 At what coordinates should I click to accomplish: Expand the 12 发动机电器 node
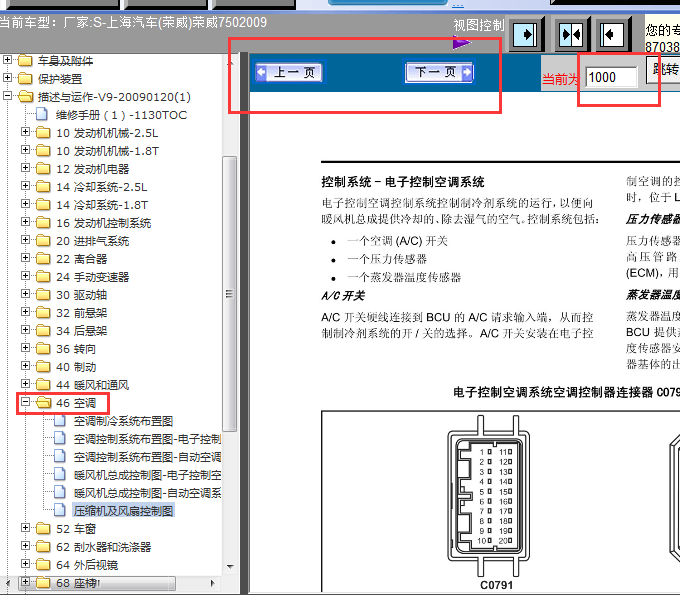coord(26,168)
